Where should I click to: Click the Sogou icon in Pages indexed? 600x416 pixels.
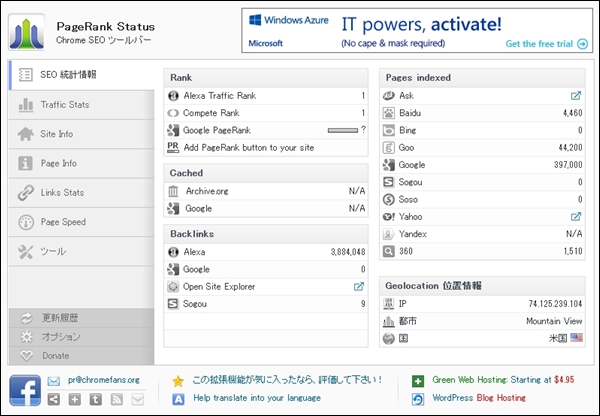pos(388,182)
